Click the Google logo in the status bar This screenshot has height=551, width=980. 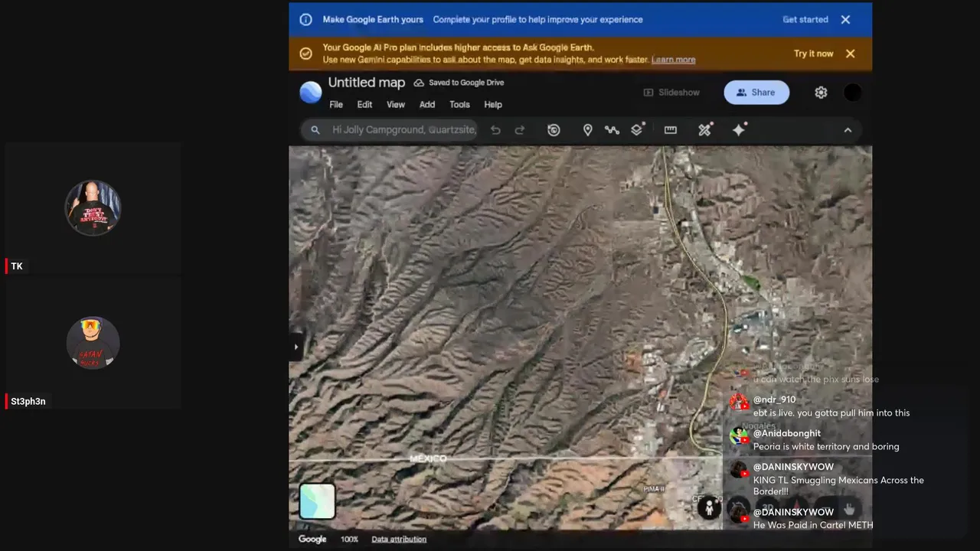(x=312, y=540)
